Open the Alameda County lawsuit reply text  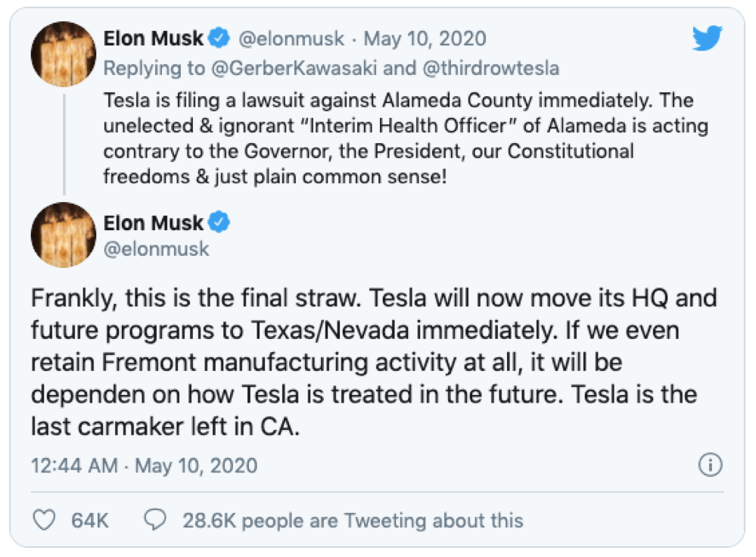pyautogui.click(x=406, y=138)
